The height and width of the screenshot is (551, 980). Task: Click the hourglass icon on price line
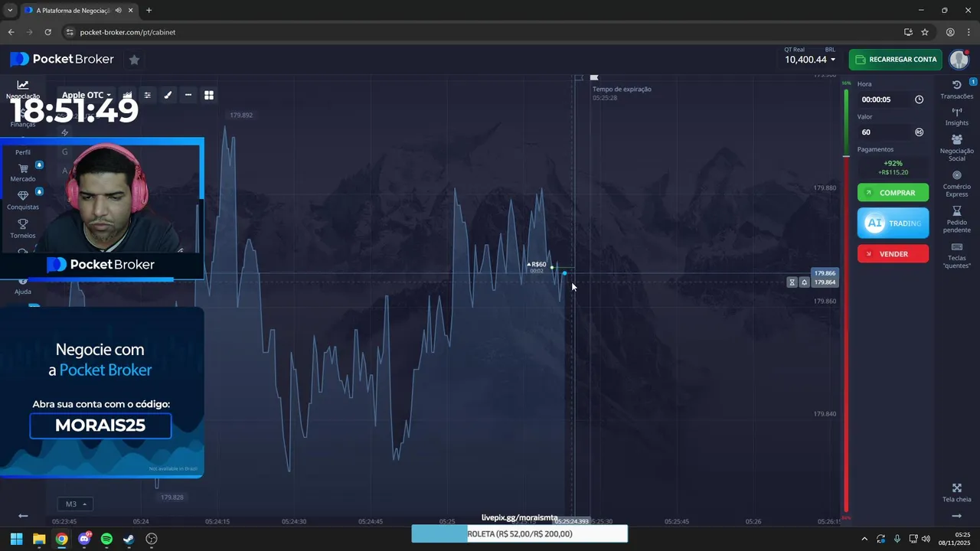792,282
